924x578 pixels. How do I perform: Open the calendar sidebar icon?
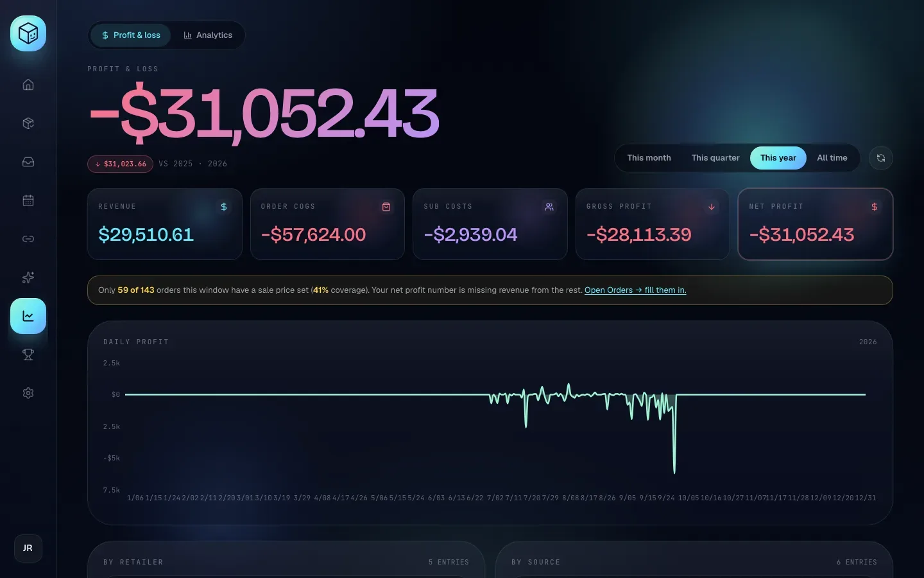(x=28, y=200)
